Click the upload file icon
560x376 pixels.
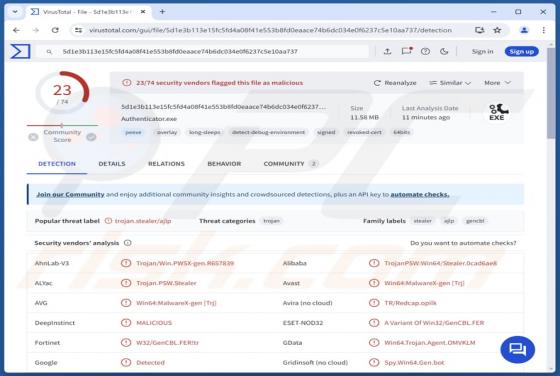point(388,51)
